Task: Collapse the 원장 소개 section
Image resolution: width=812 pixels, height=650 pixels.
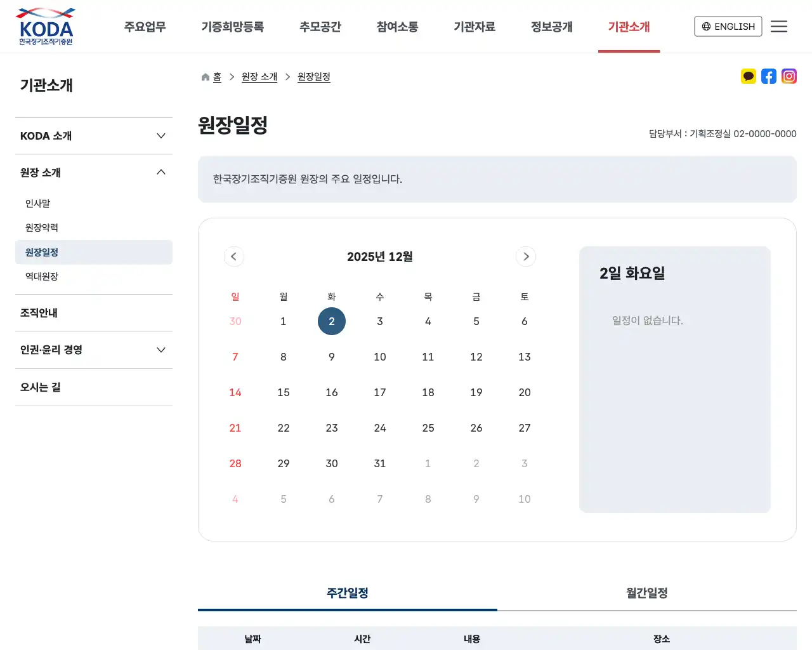Action: pos(93,172)
